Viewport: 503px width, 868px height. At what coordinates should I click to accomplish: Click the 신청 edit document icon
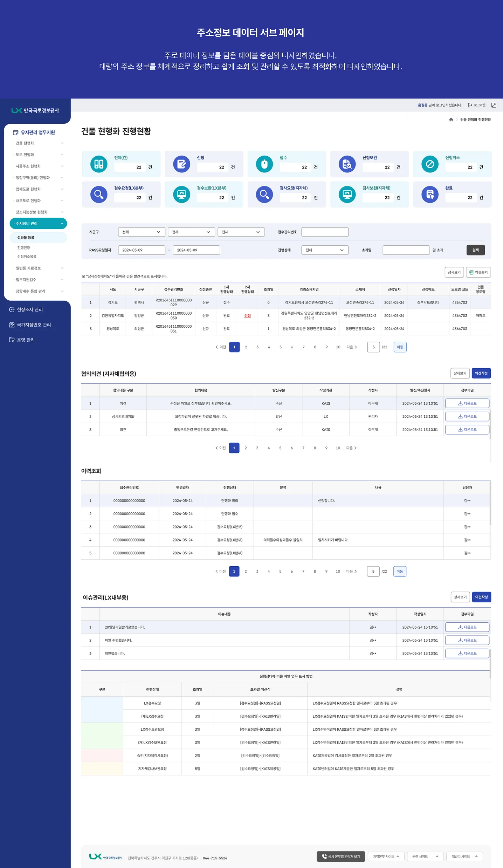tap(181, 164)
